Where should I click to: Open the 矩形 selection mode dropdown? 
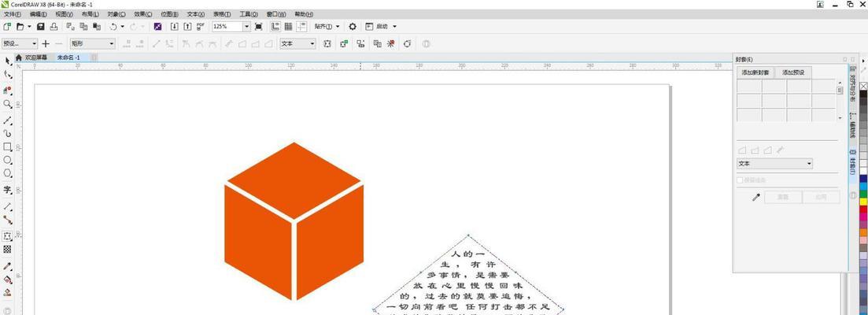click(x=92, y=43)
